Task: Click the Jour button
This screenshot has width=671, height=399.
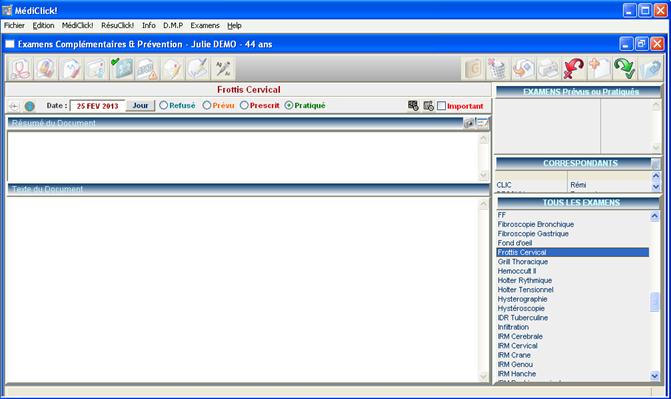Action: [x=140, y=105]
